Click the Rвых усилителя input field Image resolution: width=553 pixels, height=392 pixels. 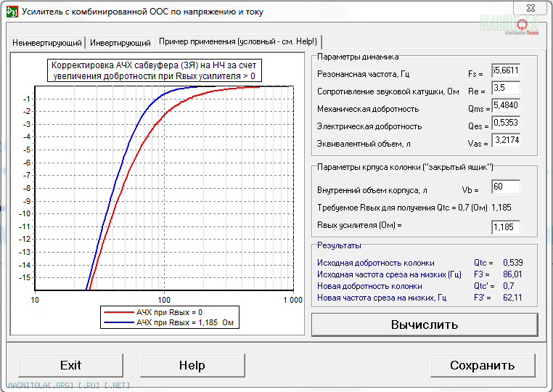[x=506, y=228]
